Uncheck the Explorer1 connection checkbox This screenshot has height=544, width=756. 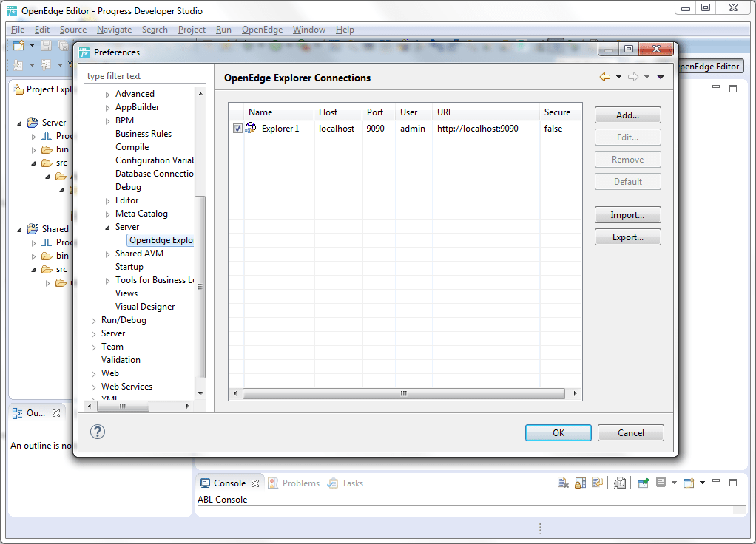point(237,128)
